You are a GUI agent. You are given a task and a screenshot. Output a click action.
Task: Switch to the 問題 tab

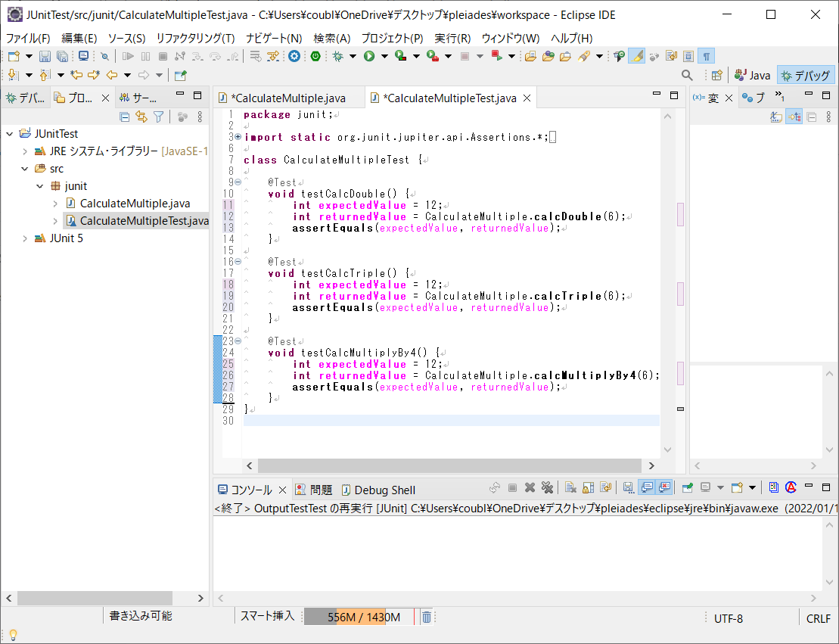point(314,490)
